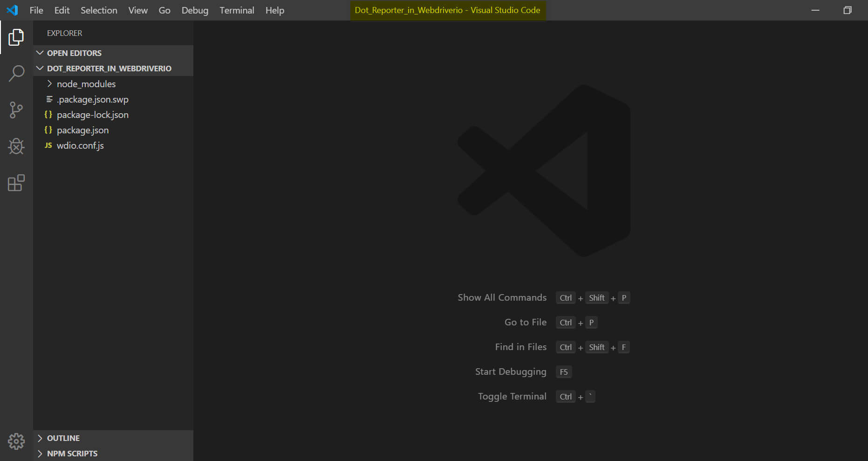Image resolution: width=868 pixels, height=461 pixels.
Task: Click the braces icon beside package.json
Action: [x=48, y=130]
